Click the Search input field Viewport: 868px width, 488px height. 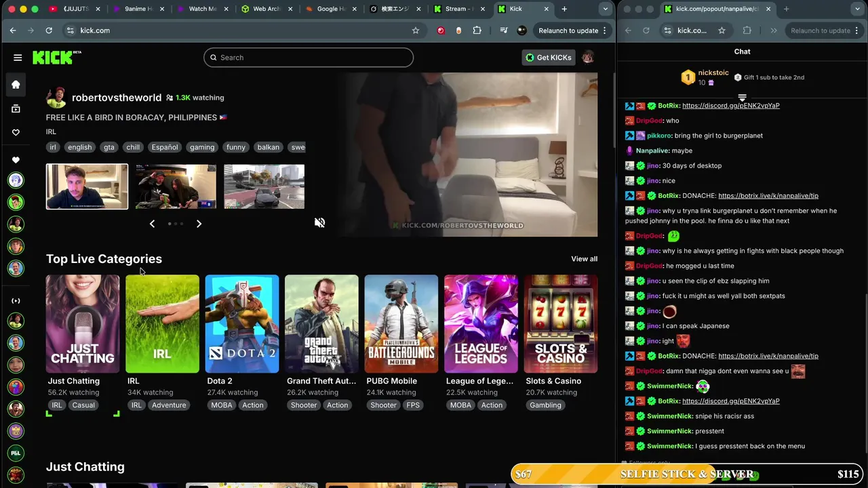309,58
